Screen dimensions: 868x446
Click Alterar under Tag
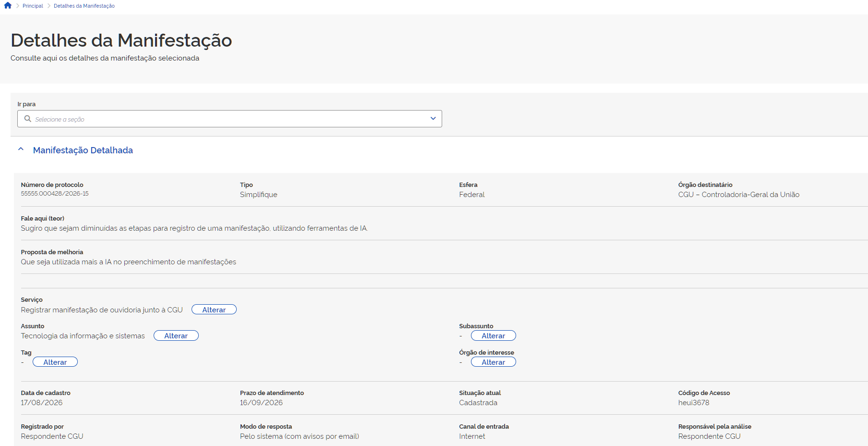55,362
